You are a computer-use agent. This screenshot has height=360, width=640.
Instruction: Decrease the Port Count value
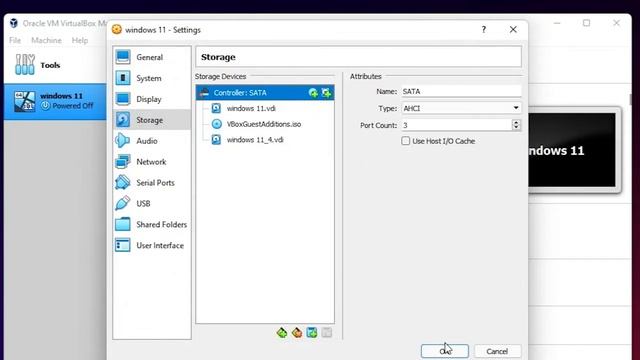[516, 128]
